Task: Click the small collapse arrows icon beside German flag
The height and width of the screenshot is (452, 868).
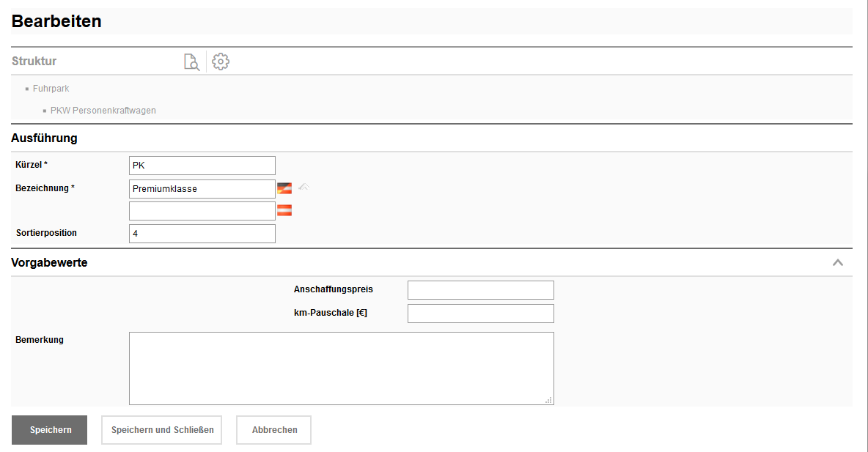Action: point(304,187)
